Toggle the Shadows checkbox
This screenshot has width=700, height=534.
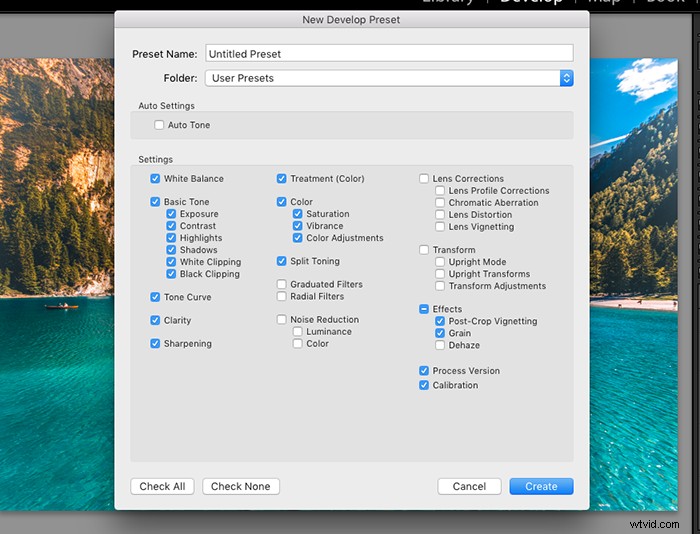pos(171,250)
